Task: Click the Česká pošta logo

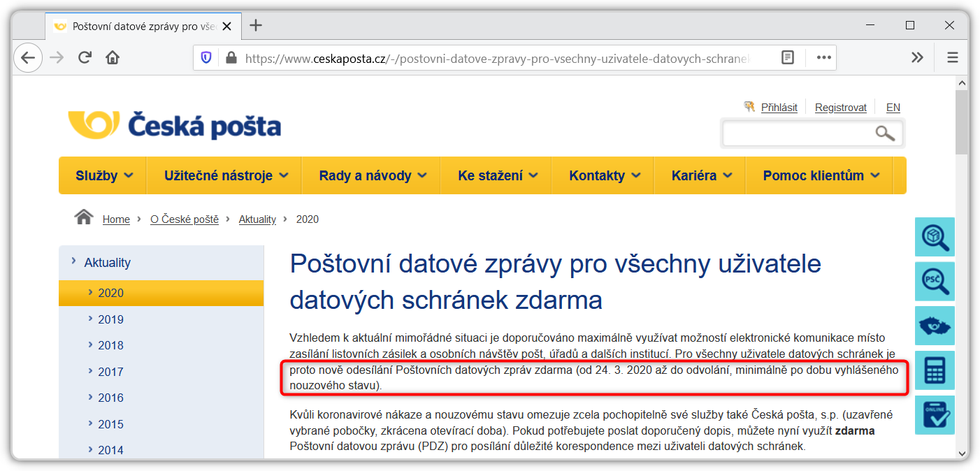Action: tap(174, 126)
